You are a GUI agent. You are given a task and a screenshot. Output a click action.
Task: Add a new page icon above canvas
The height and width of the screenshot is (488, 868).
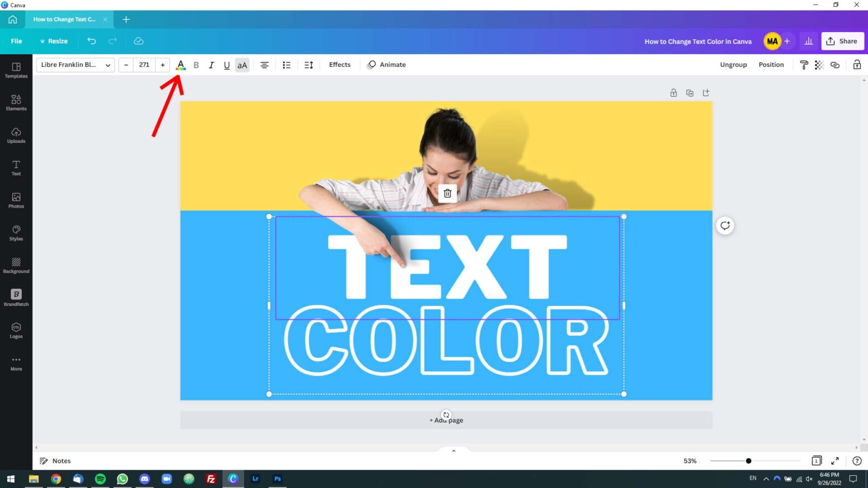point(706,93)
